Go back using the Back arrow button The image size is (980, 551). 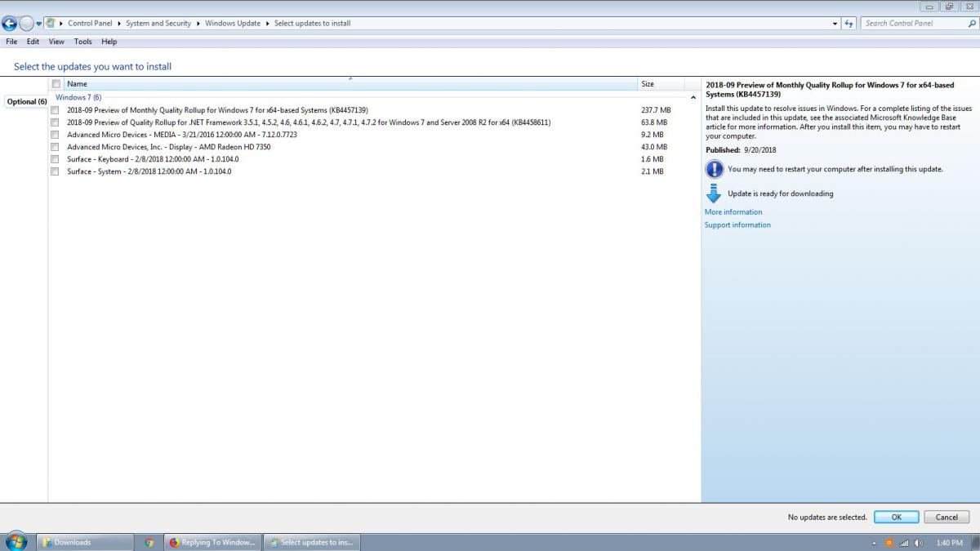pyautogui.click(x=10, y=24)
